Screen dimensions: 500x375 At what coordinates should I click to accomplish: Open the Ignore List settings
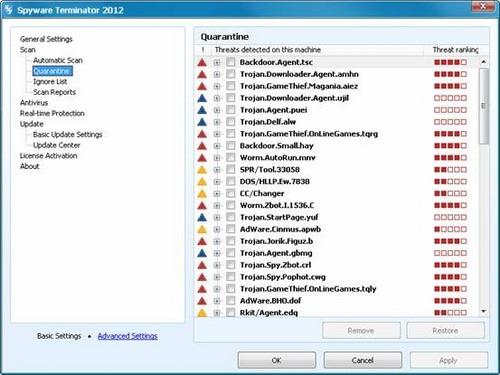pos(50,82)
